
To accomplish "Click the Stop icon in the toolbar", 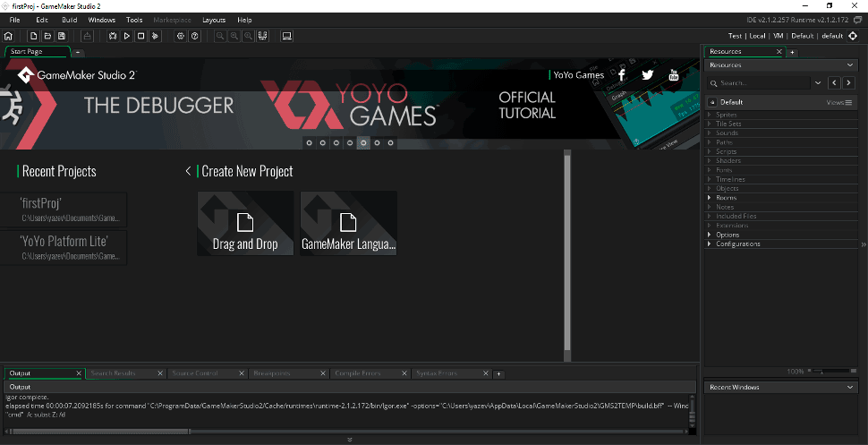I will click(x=141, y=36).
